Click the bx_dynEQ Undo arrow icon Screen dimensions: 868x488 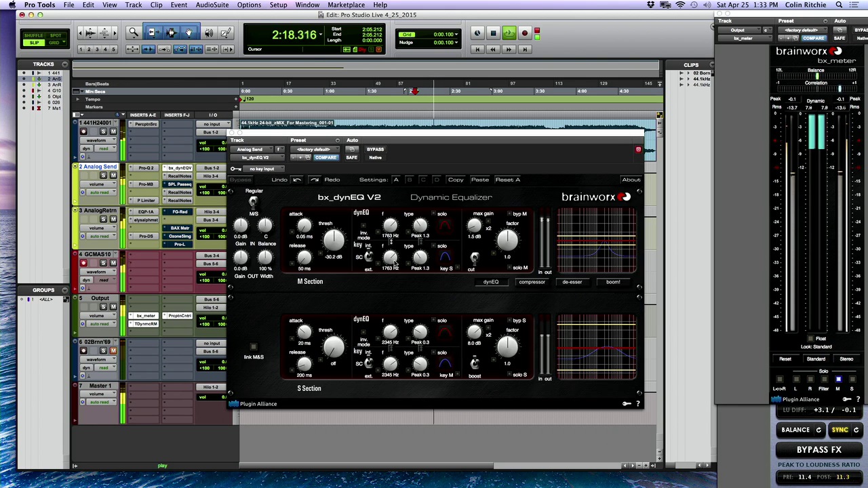(x=297, y=180)
